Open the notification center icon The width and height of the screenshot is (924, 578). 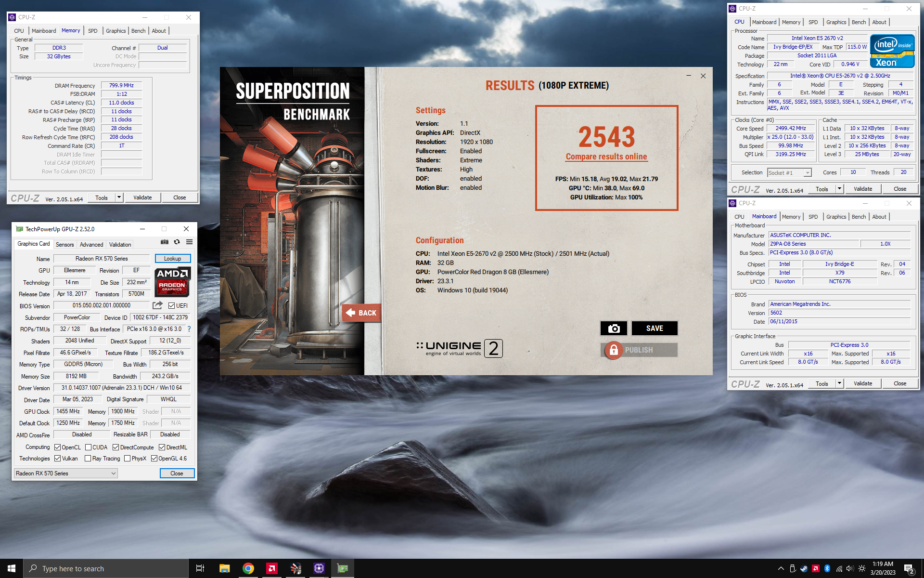tap(909, 569)
